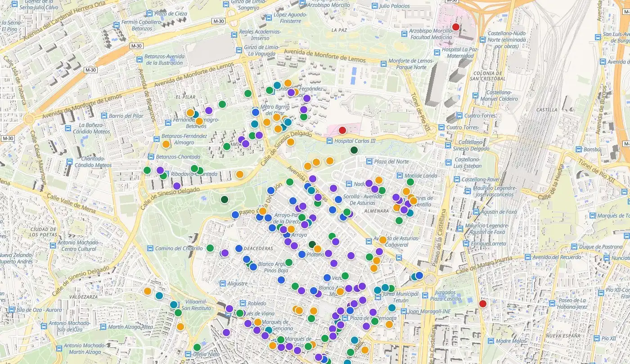
Task: Open the Avenida del Recuerdo bus stop icon
Action: pos(527,257)
